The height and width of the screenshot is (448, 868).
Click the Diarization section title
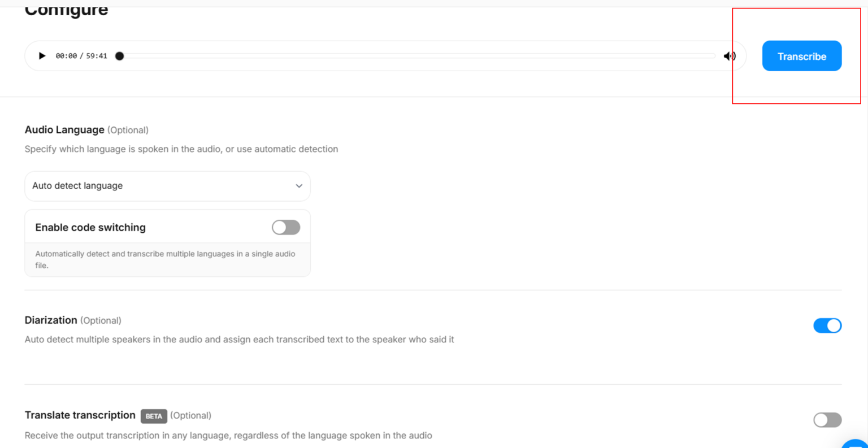51,320
